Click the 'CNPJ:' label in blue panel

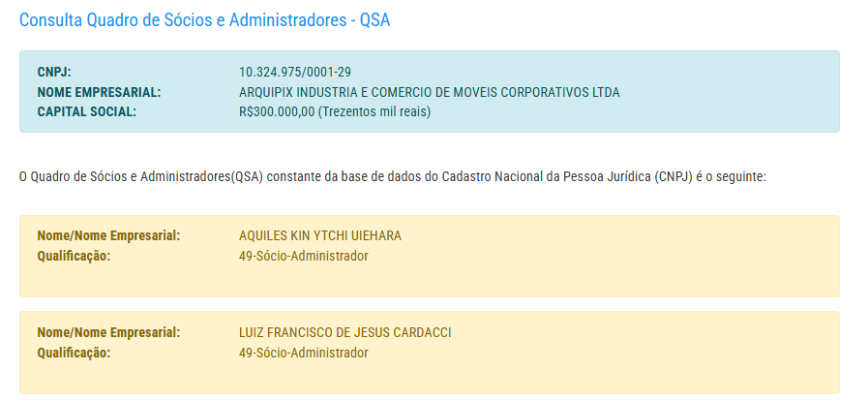click(54, 73)
